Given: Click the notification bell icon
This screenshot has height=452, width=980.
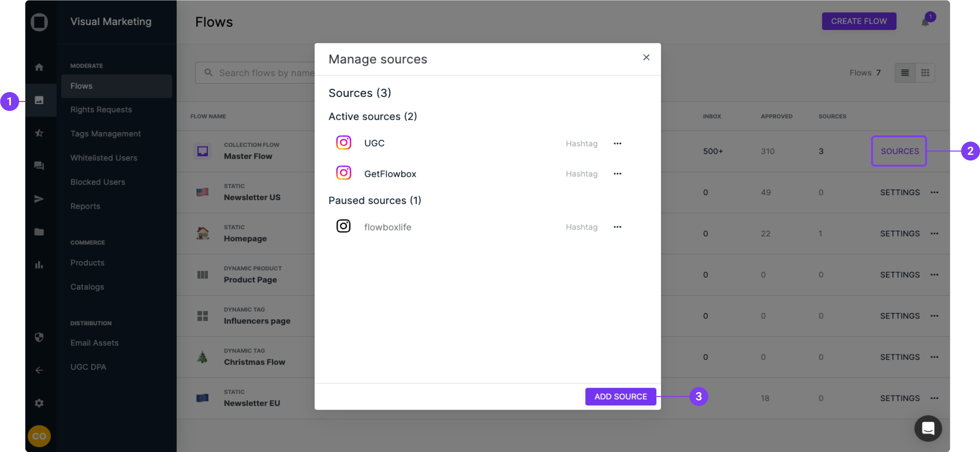Looking at the screenshot, I should (925, 22).
